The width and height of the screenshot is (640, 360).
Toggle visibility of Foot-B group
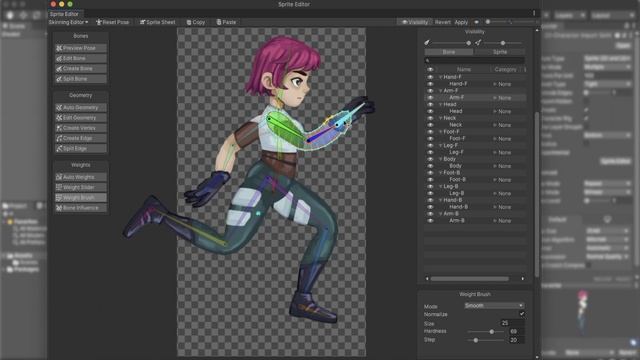tap(430, 173)
